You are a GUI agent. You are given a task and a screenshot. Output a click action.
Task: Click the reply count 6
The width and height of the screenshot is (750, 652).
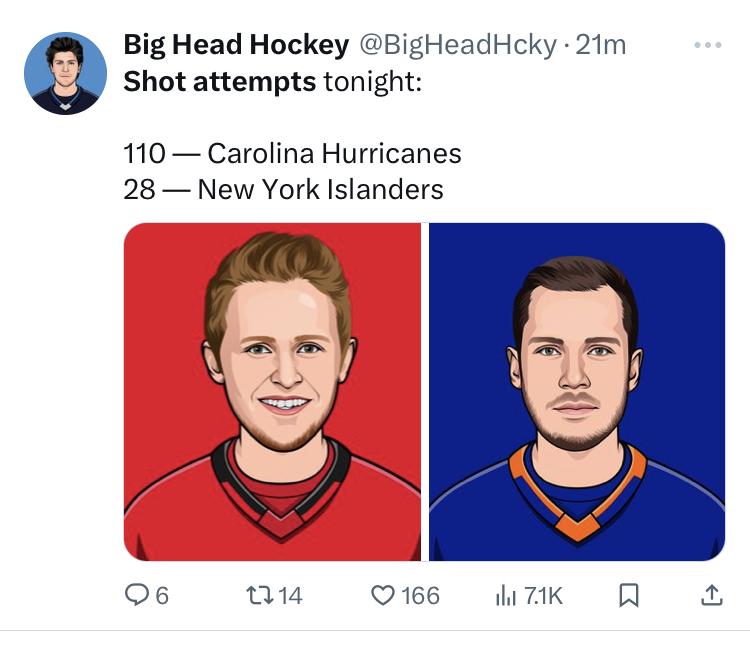tap(162, 596)
